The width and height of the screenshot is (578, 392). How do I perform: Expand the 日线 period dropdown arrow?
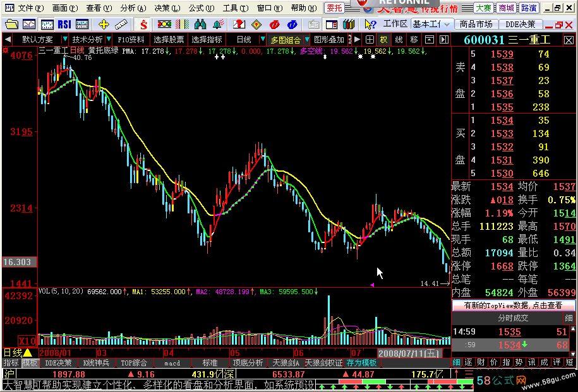pos(262,39)
